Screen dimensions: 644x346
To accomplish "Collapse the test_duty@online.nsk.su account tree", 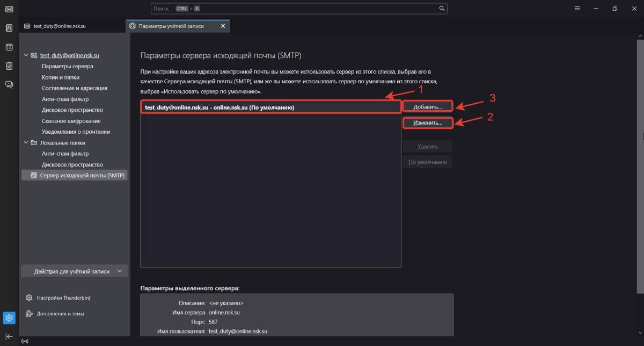I will click(x=26, y=55).
